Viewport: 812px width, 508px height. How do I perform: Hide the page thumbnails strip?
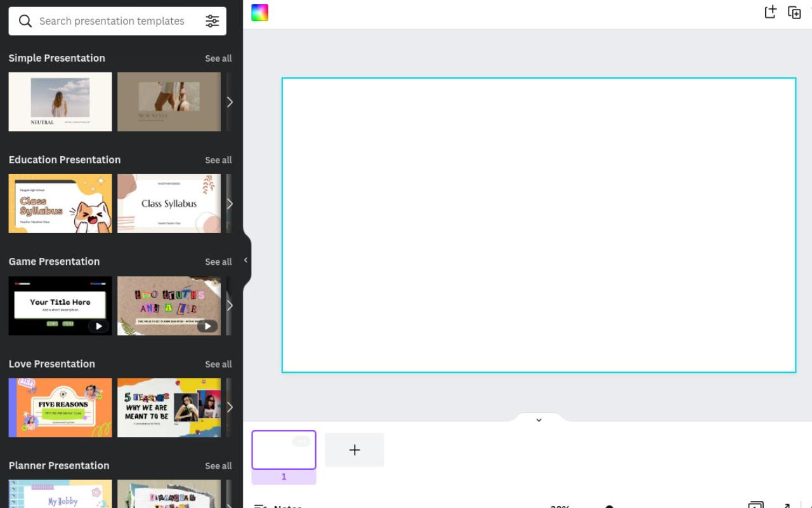539,419
